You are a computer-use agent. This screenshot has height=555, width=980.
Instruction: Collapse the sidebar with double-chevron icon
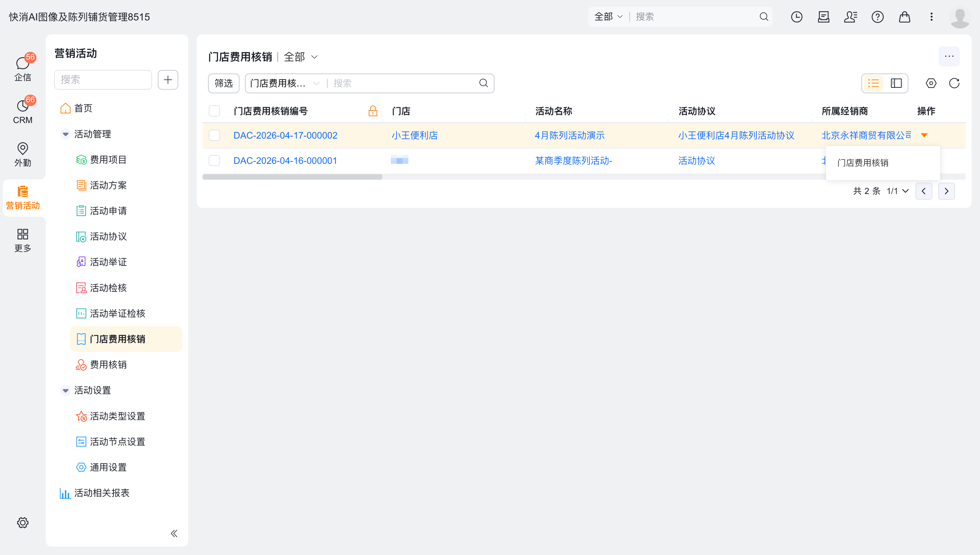pyautogui.click(x=174, y=533)
